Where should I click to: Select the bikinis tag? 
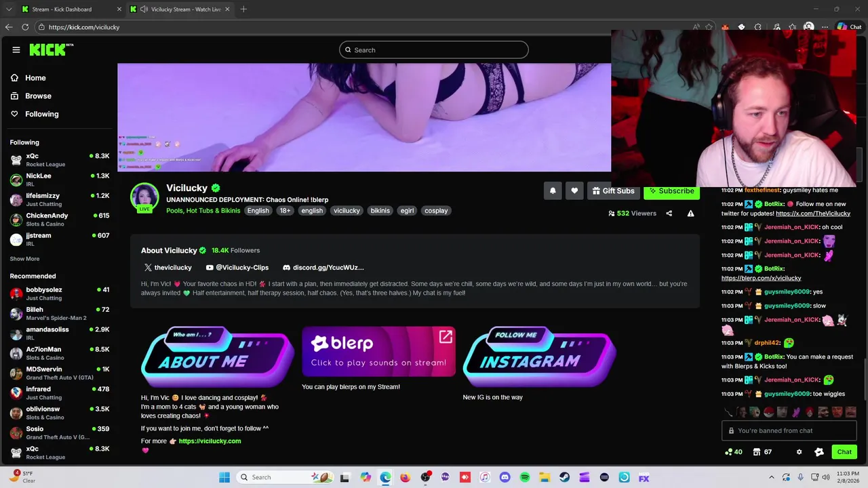380,211
